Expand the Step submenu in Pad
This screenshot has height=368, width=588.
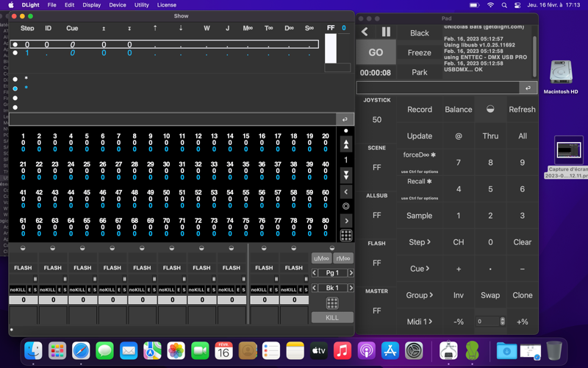[419, 242]
